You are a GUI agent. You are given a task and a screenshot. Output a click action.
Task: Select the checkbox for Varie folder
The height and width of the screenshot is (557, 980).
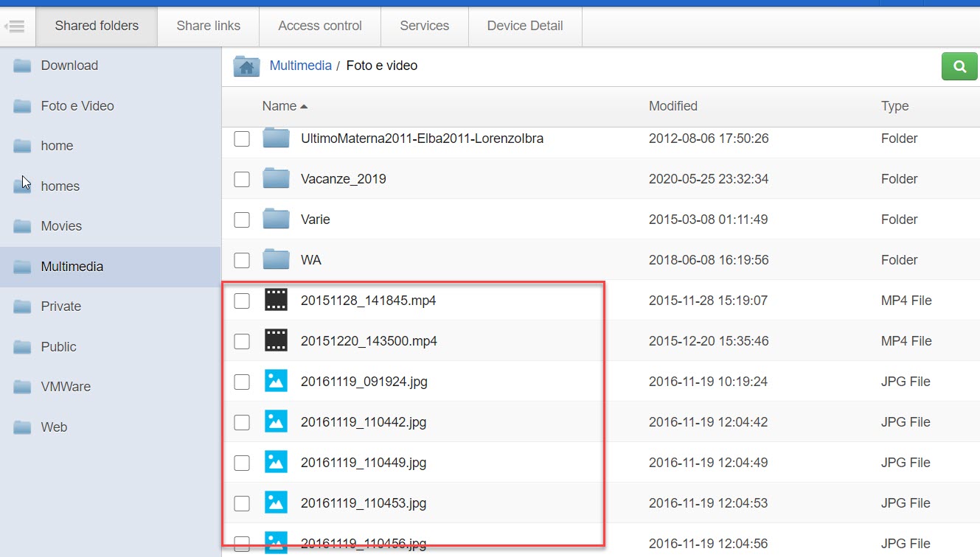pyautogui.click(x=242, y=220)
